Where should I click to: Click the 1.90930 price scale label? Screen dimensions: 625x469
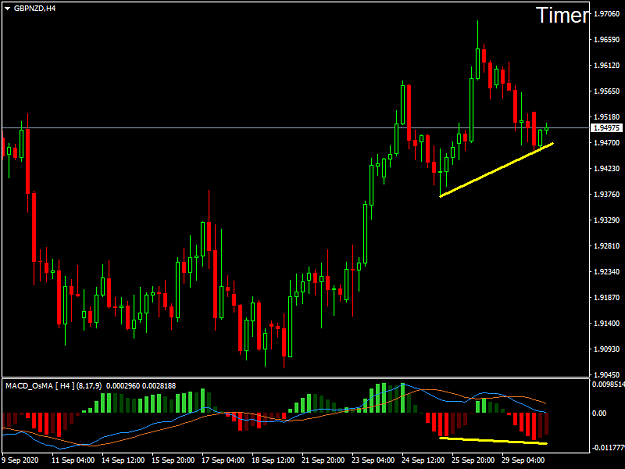click(x=607, y=349)
